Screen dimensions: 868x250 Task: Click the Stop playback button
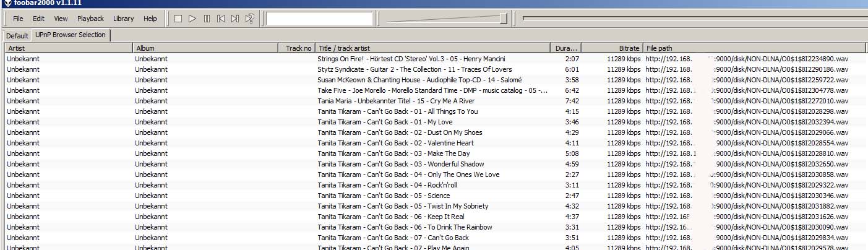click(178, 19)
